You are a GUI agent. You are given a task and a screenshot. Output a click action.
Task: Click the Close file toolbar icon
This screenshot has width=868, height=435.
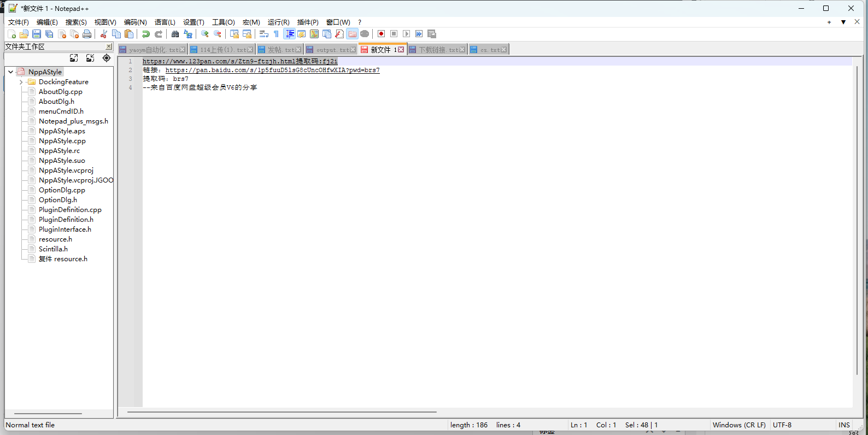[x=62, y=34]
